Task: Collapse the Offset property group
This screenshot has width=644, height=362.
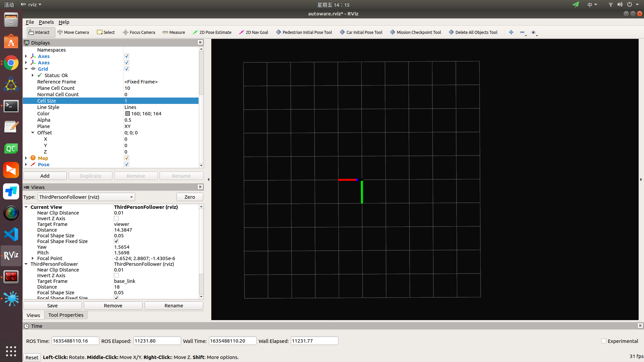Action: coord(32,132)
